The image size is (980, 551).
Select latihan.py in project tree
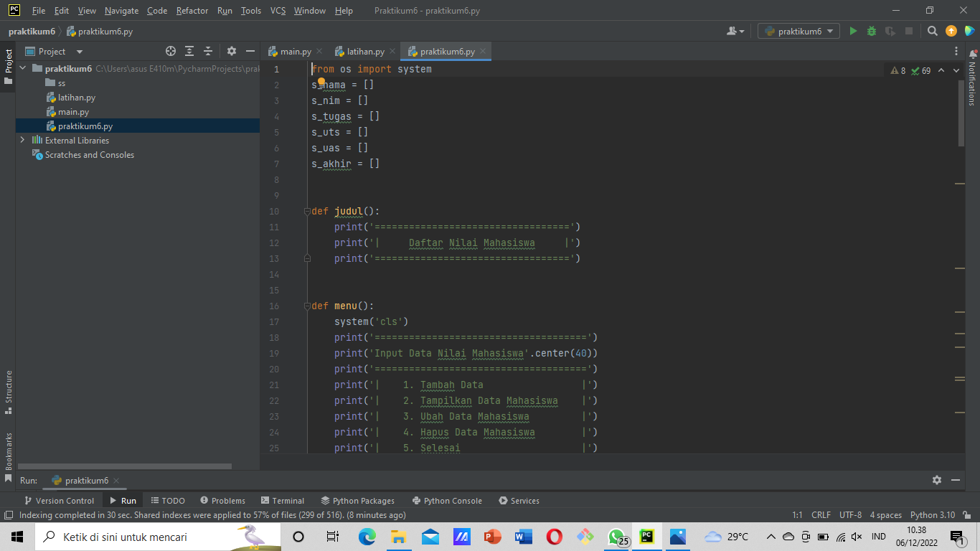coord(77,98)
